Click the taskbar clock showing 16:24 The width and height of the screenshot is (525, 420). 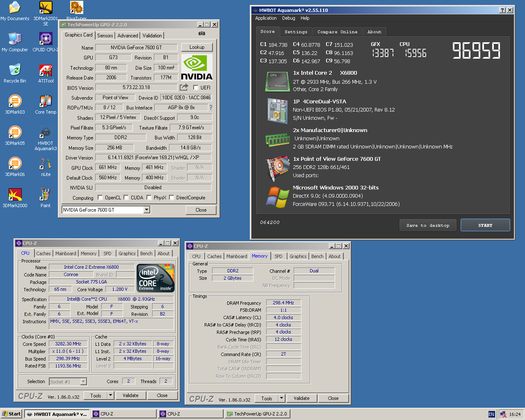[515, 414]
